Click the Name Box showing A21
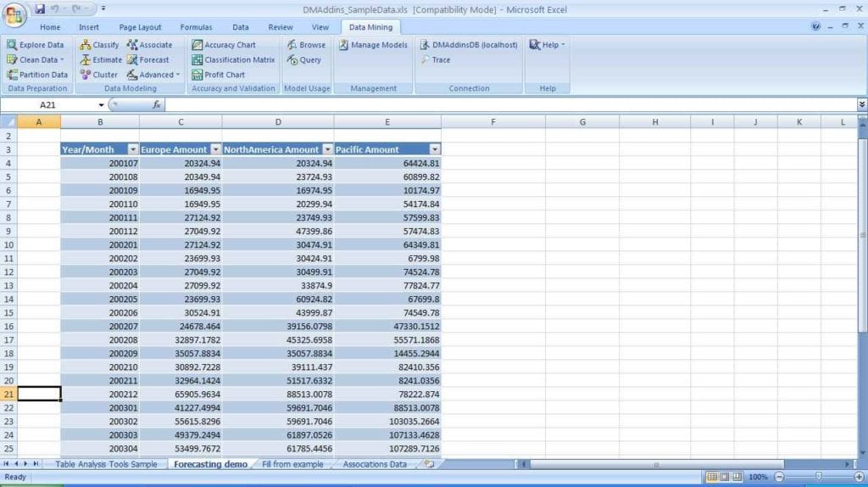The height and width of the screenshot is (487, 868). coord(48,104)
